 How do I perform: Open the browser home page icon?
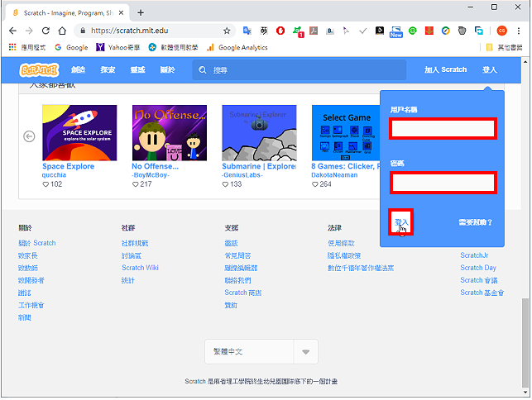[62, 31]
